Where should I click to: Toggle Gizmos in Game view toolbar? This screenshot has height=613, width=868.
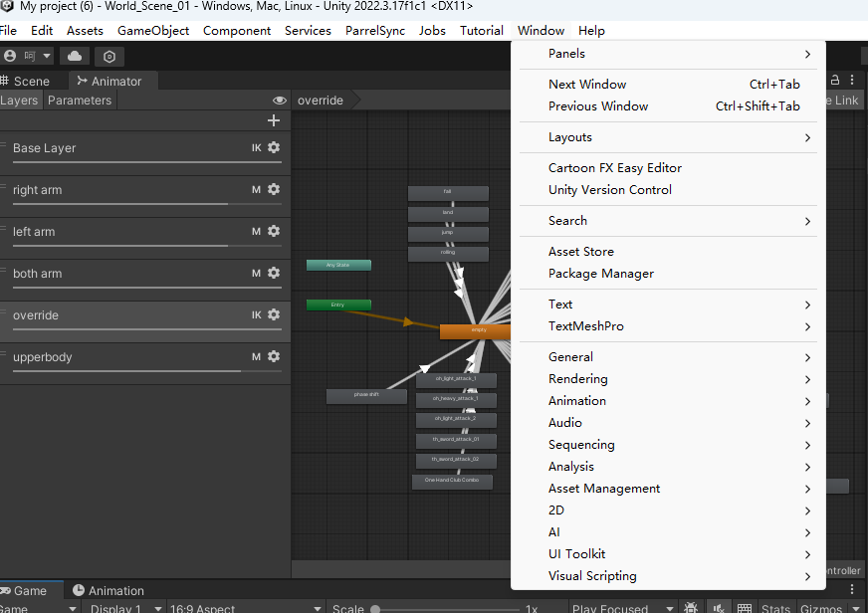(821, 607)
